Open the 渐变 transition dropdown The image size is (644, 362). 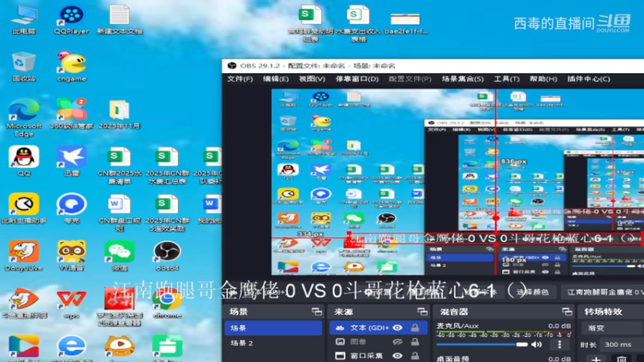tap(613, 328)
